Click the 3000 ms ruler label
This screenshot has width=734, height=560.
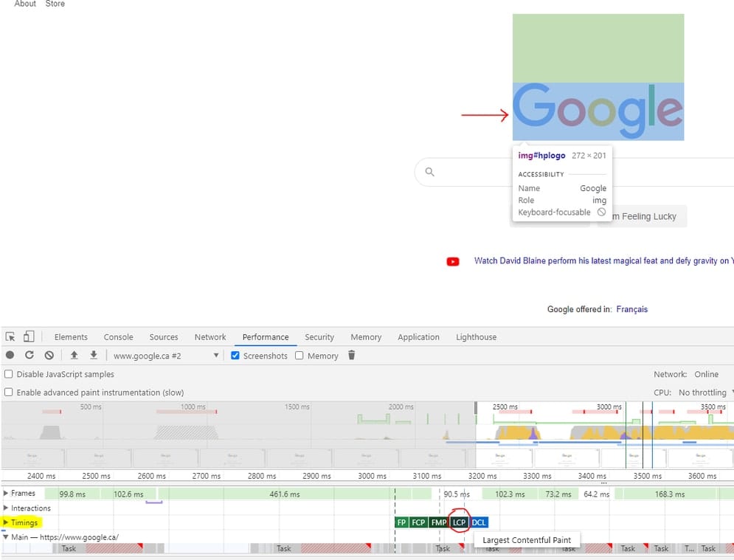coord(372,476)
